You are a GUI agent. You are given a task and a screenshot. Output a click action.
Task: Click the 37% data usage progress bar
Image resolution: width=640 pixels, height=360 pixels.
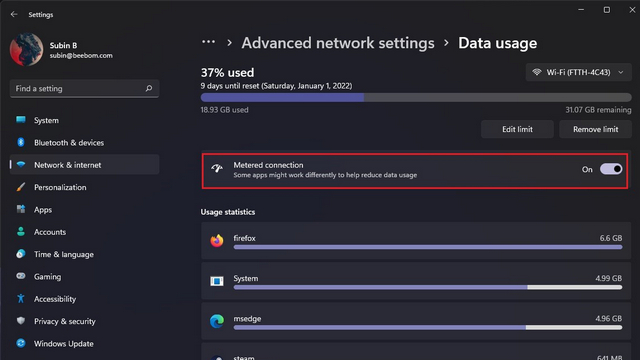coord(416,98)
